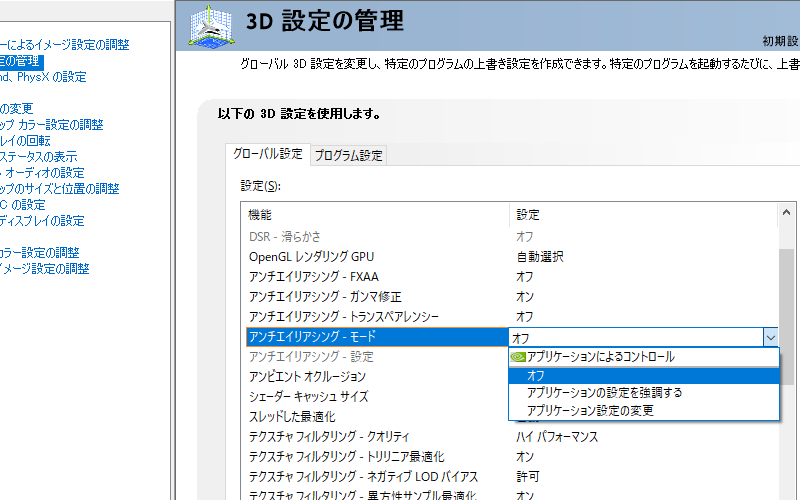This screenshot has width=800, height=500.
Task: Select the アンビエント オクルージョン row
Action: click(377, 377)
